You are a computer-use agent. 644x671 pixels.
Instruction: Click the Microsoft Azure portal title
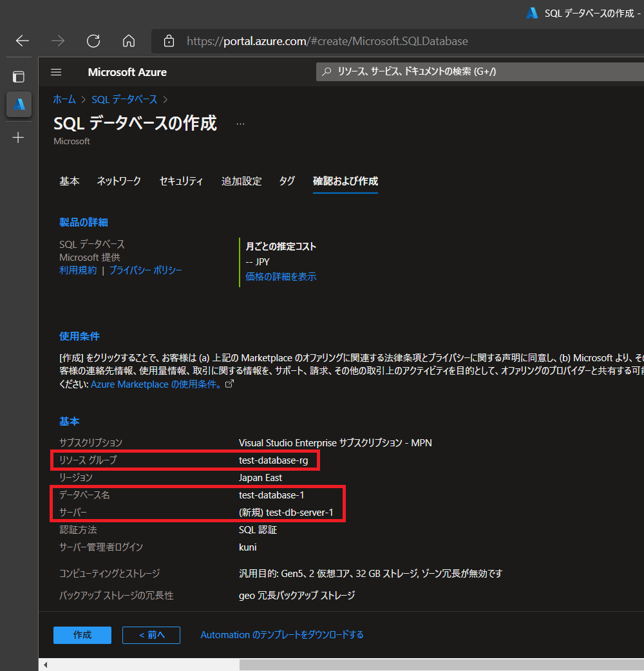(127, 72)
